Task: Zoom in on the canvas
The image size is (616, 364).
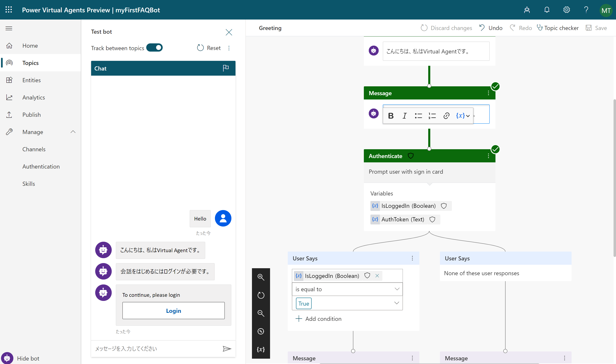Action: 261,277
